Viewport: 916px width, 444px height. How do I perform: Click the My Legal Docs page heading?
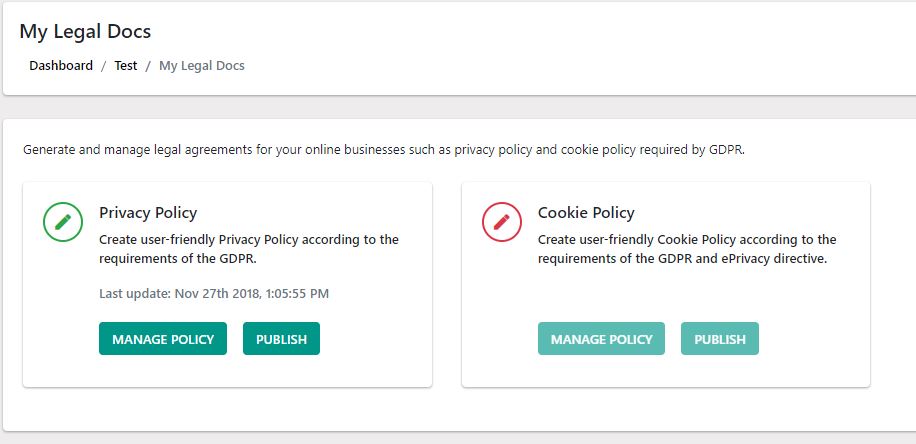tap(86, 32)
